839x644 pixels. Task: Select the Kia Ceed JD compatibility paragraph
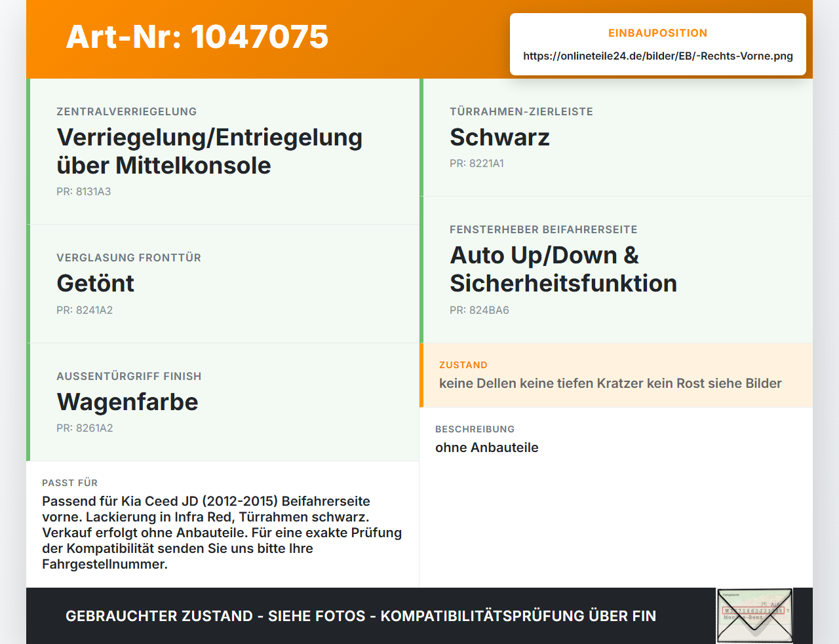[x=222, y=533]
